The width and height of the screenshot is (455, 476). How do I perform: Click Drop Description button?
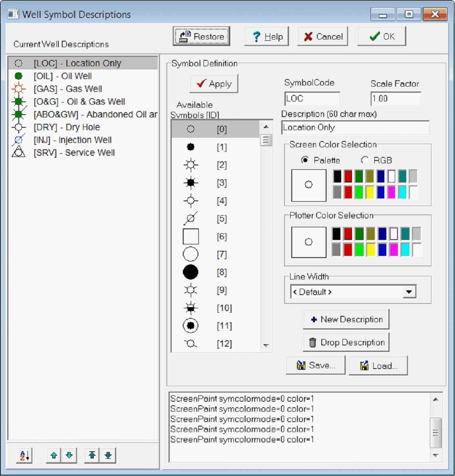pyautogui.click(x=346, y=343)
